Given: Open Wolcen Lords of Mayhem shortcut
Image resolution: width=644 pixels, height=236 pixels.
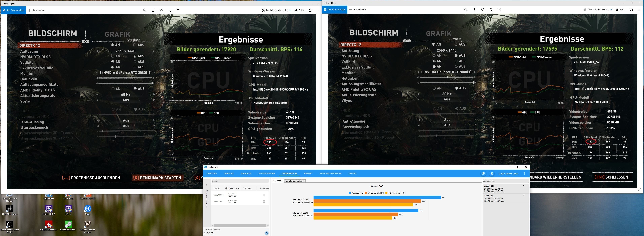Looking at the screenshot, I should (88, 227).
